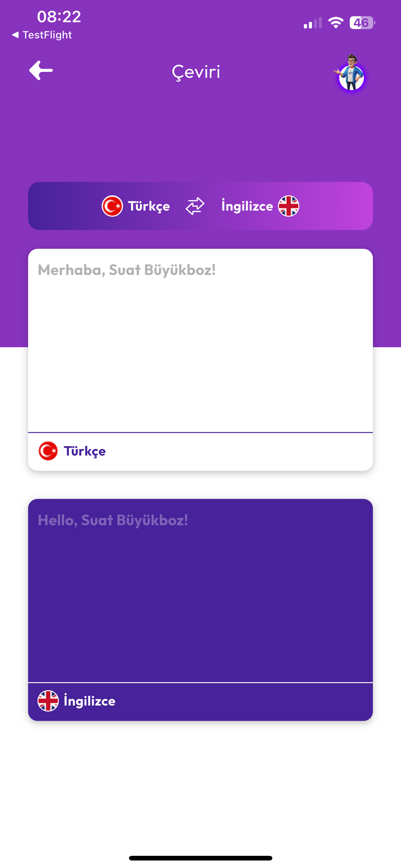
Task: Tap the battery indicator showing 46
Action: coord(362,23)
